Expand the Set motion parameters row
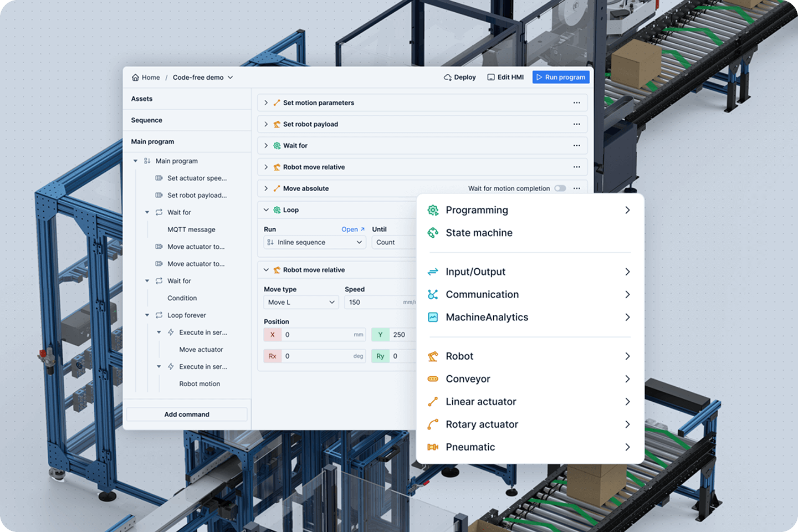 point(266,103)
